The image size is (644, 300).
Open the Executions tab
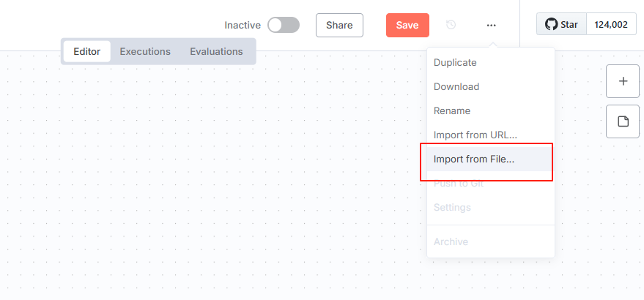pos(145,51)
